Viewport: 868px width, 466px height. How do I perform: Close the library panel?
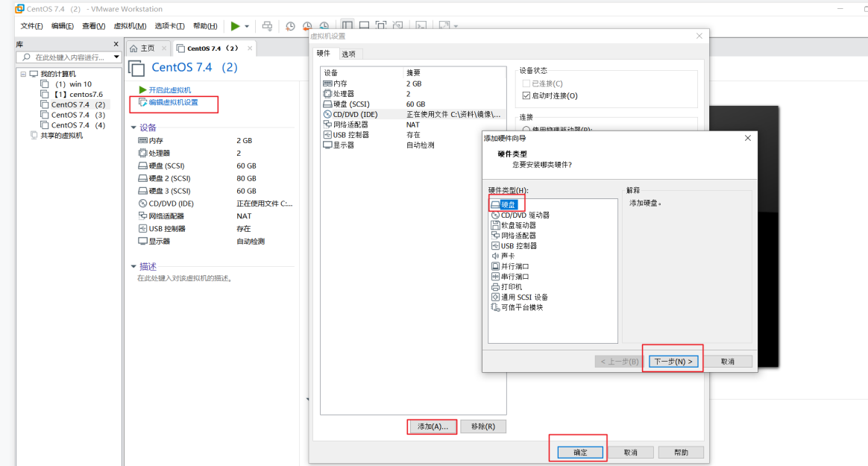[x=116, y=44]
